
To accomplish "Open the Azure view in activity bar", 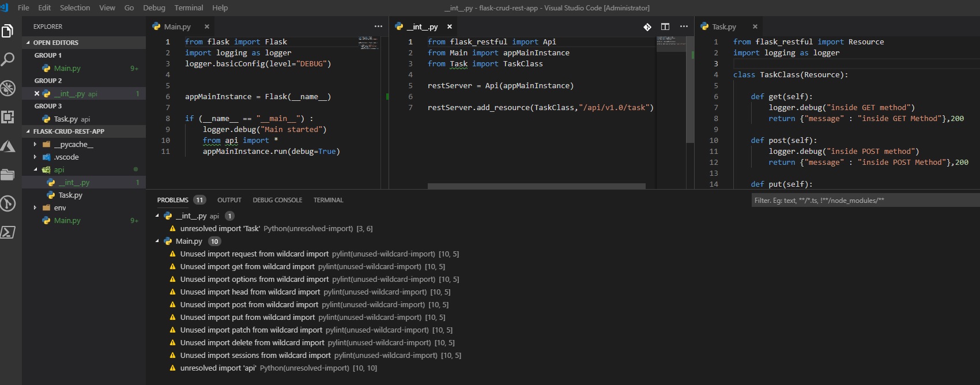I will point(7,146).
